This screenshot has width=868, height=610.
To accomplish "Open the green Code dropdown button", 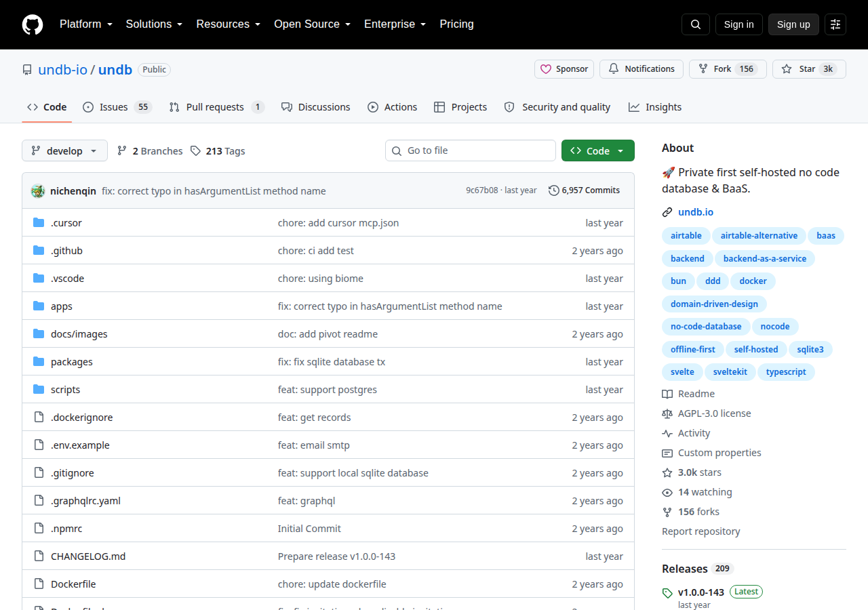I will [x=598, y=151].
